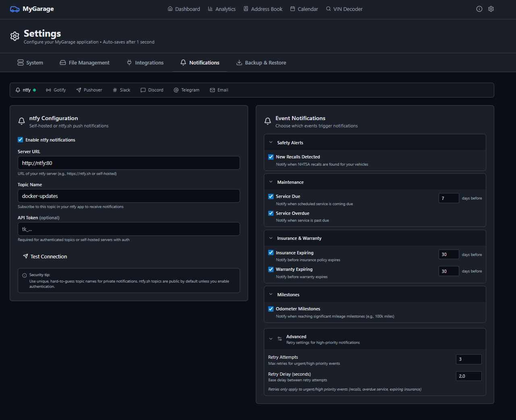Collapse the Insurance & Warranty section
Image resolution: width=516 pixels, height=420 pixels.
[x=271, y=238]
